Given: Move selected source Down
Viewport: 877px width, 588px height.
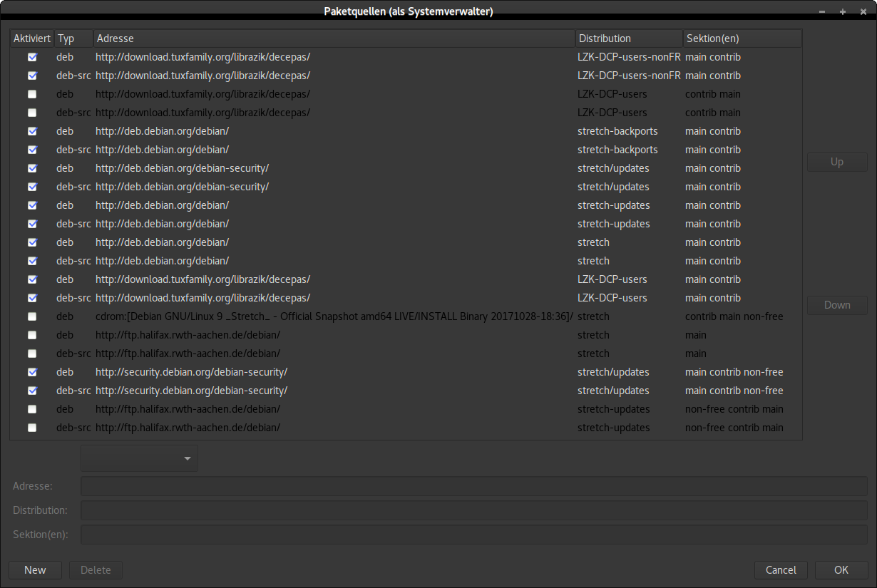Looking at the screenshot, I should 837,305.
